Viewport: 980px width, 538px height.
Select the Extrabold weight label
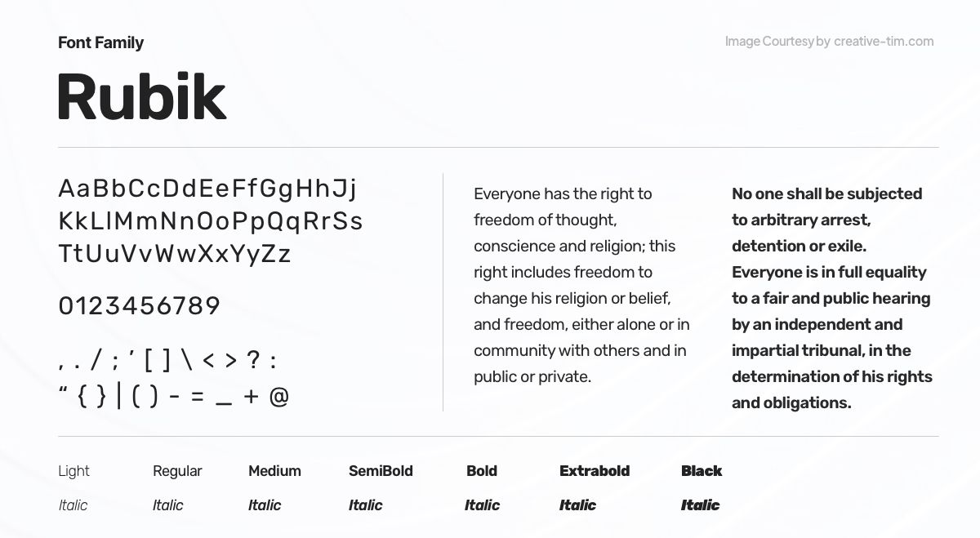[595, 471]
